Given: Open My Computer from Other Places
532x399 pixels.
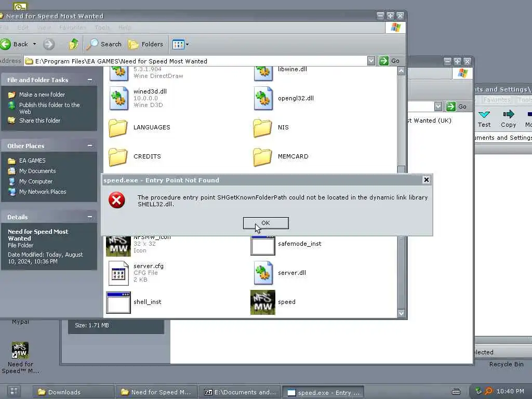Looking at the screenshot, I should 36,181.
